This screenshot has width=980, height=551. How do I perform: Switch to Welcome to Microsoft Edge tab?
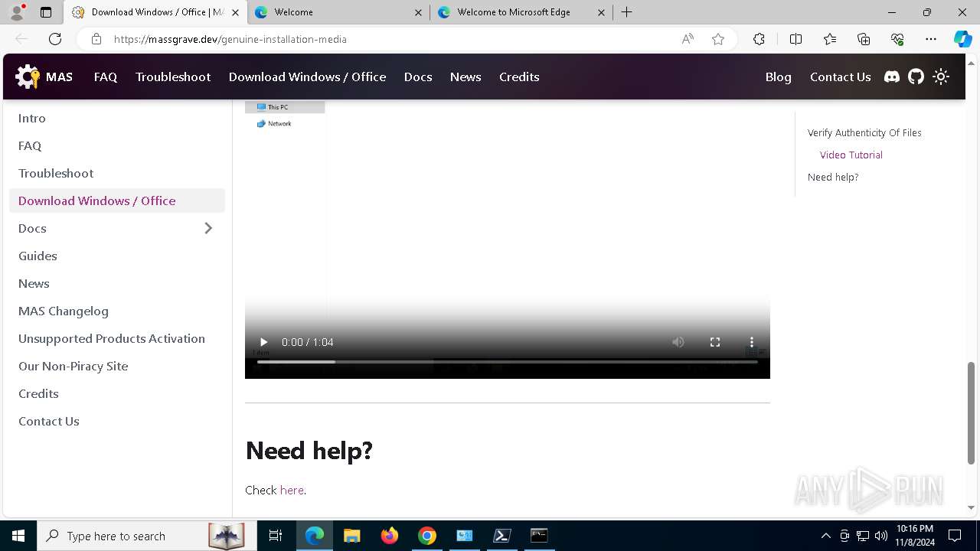(521, 12)
